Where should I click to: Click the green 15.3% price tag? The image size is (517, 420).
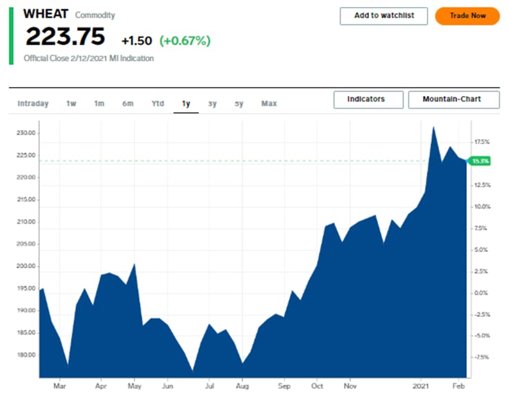(480, 161)
